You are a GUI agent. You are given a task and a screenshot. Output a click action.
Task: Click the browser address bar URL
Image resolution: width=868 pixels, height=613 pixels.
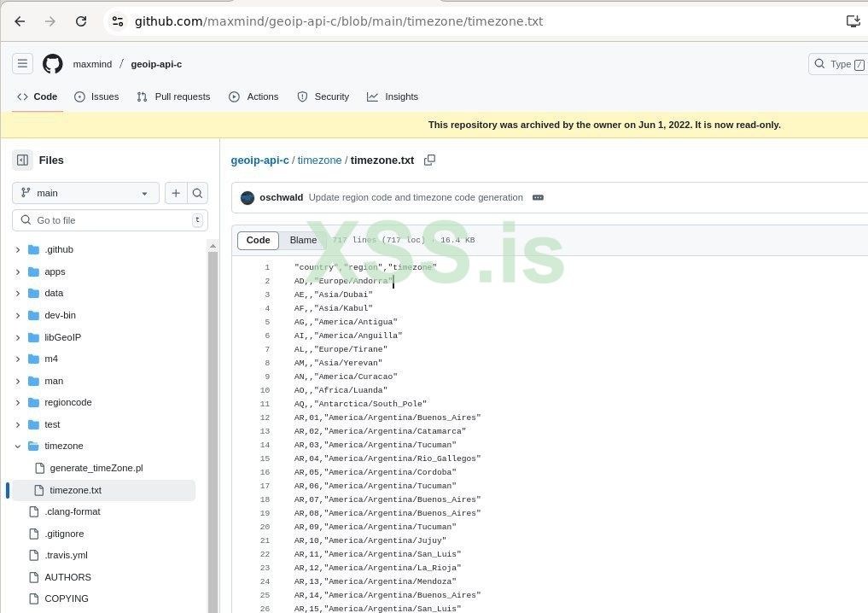(x=339, y=21)
